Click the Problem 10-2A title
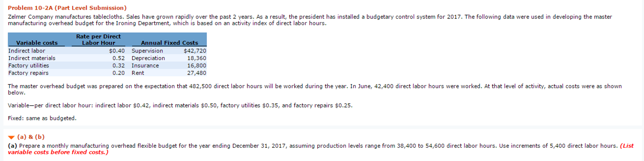The height and width of the screenshot is (161, 644). 67,8
